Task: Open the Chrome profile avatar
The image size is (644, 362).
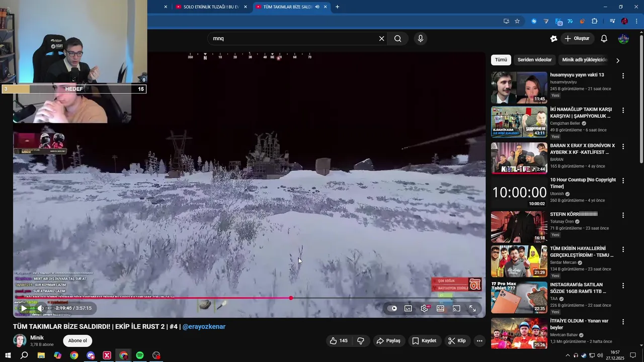Action: coord(624,21)
